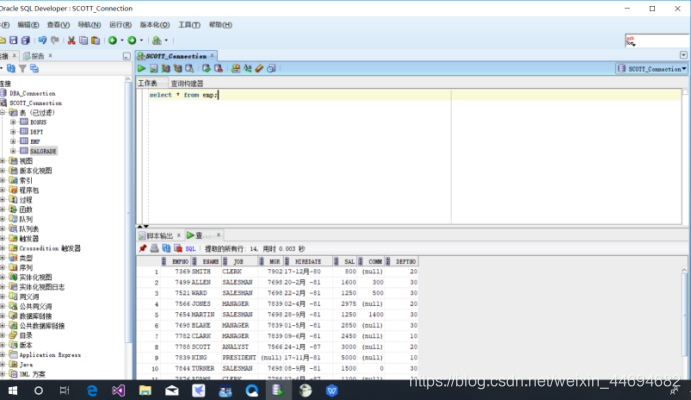
Task: Click the Paste icon in main toolbar
Action: 95,40
